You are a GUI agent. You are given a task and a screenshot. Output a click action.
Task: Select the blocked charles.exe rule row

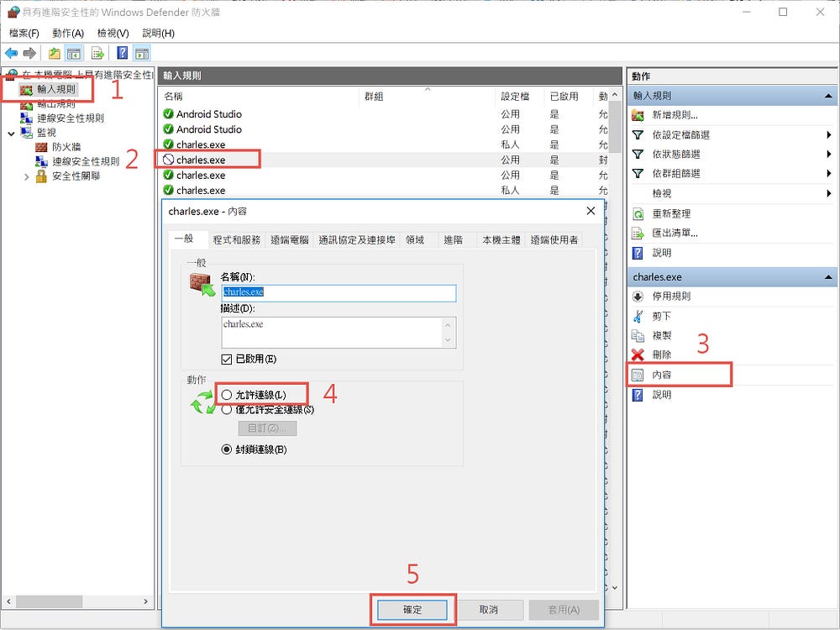point(383,160)
